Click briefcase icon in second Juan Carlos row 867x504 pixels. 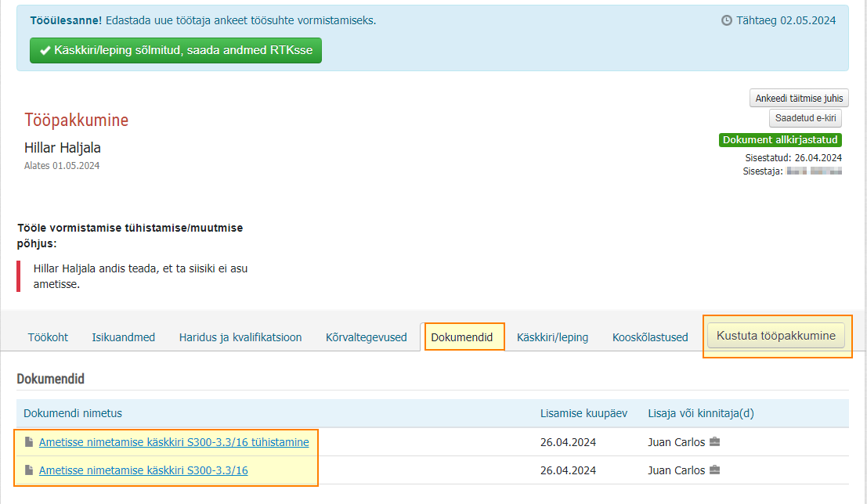714,470
